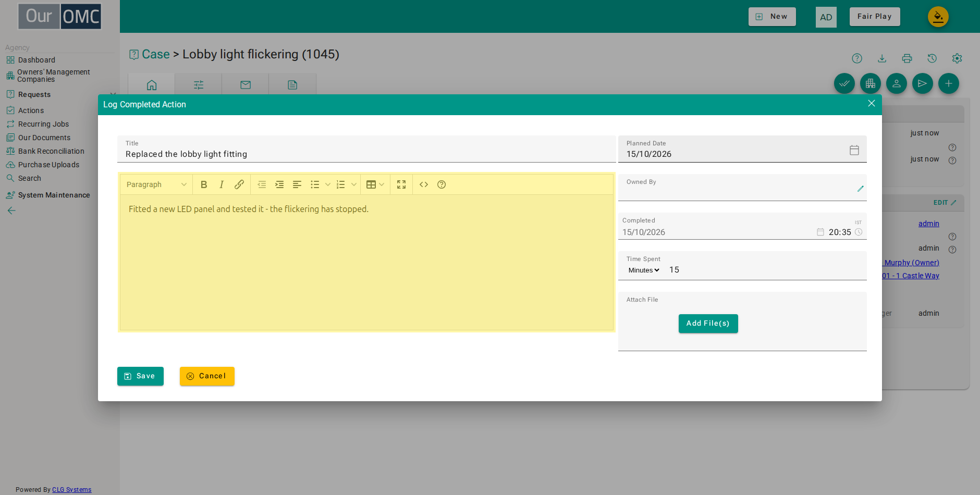Click Add File(s) button

pyautogui.click(x=708, y=324)
